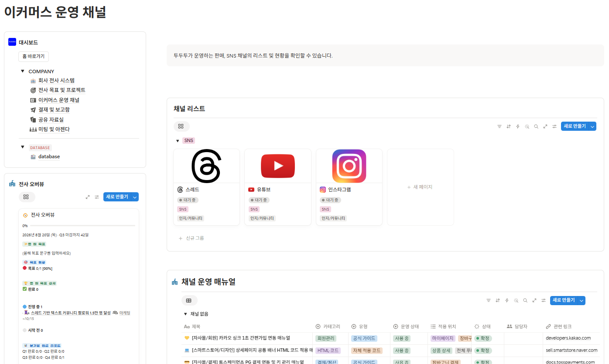This screenshot has height=364, width=609.
Task: Open 미팅 및 아젠다 page
Action: [x=54, y=129]
